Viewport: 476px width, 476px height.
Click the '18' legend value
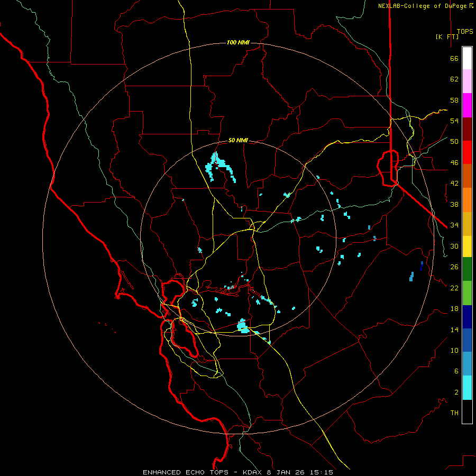[454, 309]
